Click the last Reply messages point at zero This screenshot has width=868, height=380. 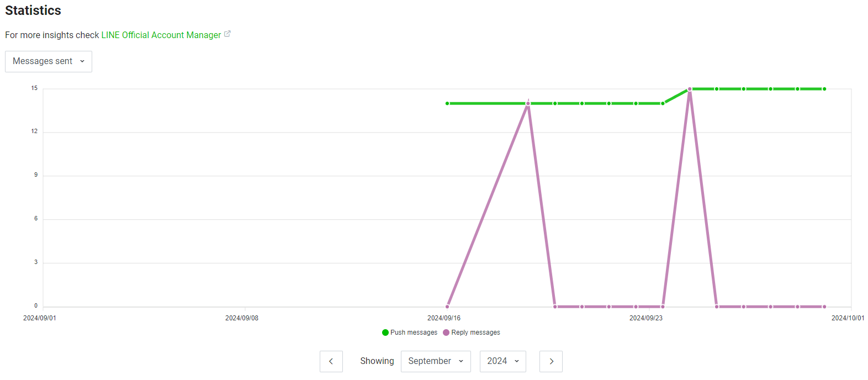(824, 307)
